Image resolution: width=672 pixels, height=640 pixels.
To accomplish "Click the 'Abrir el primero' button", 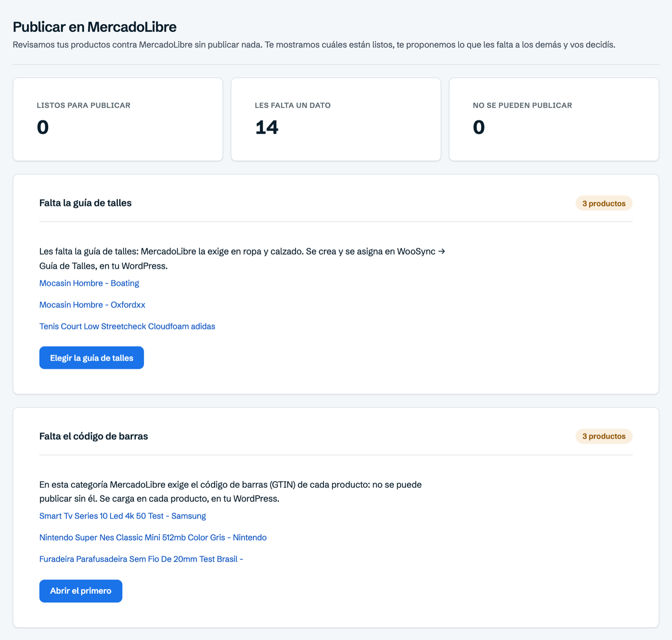I will pos(81,591).
